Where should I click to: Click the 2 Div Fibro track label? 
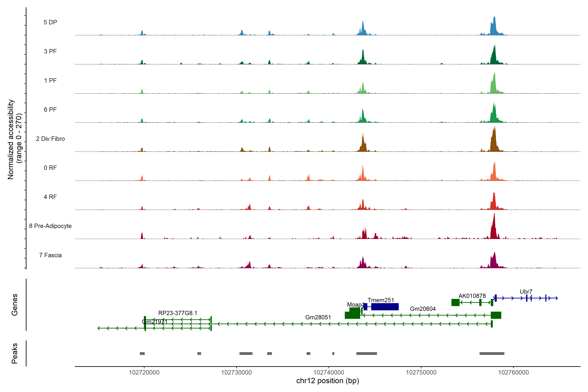coord(50,139)
